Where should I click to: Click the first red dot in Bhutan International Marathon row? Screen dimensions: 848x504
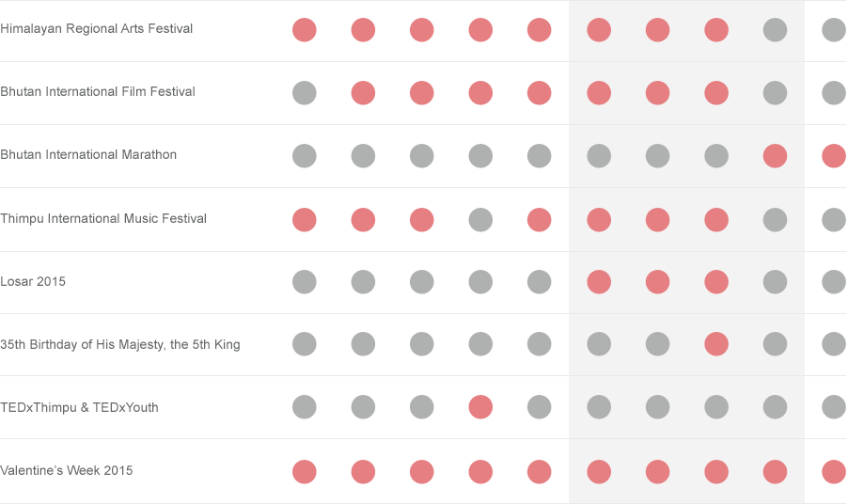point(775,156)
